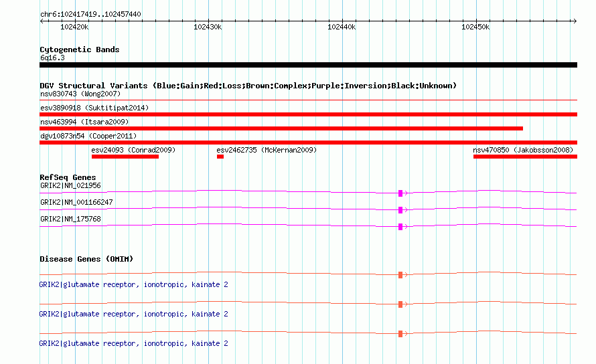This screenshot has height=364, width=596.
Task: Open variant esv2462735 (McKernan2009) label
Action: (x=267, y=150)
